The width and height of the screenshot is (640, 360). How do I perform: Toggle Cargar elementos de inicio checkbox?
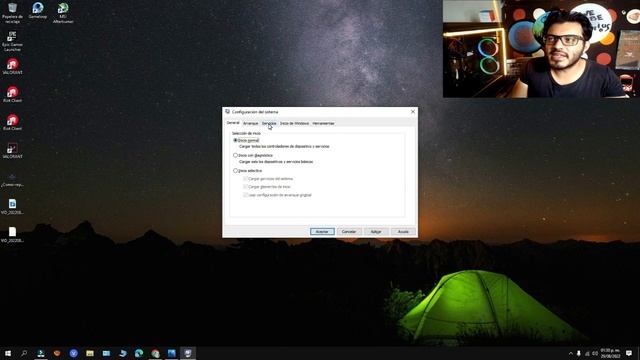click(x=245, y=187)
